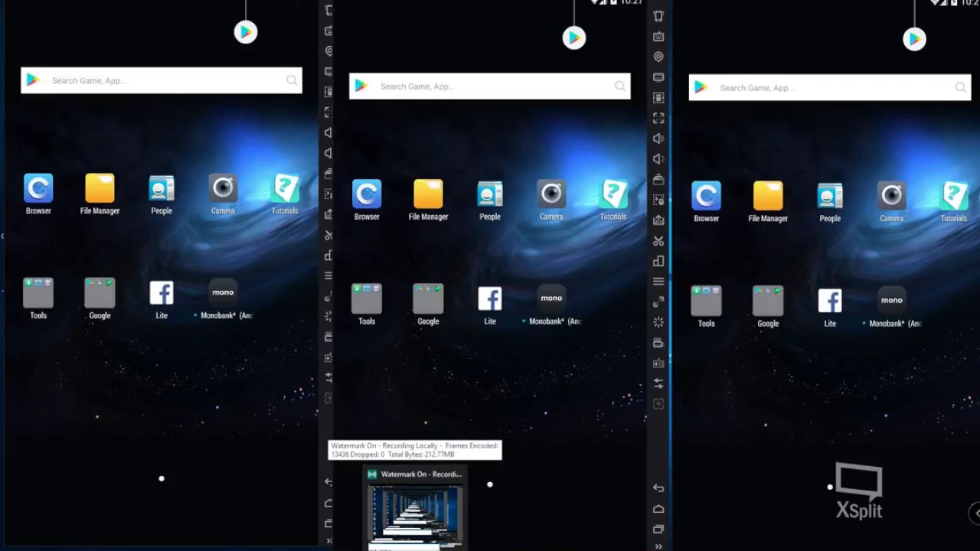The width and height of the screenshot is (980, 551).
Task: Open multi-instance icon in middle emulator's sidebar
Action: (x=658, y=261)
